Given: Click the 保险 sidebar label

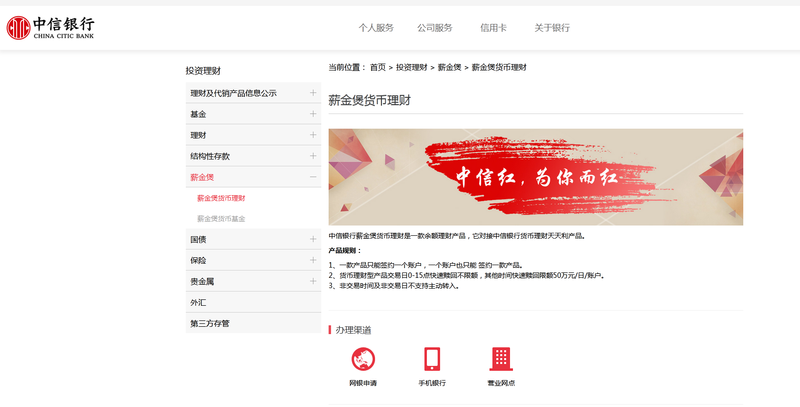Looking at the screenshot, I should point(198,261).
